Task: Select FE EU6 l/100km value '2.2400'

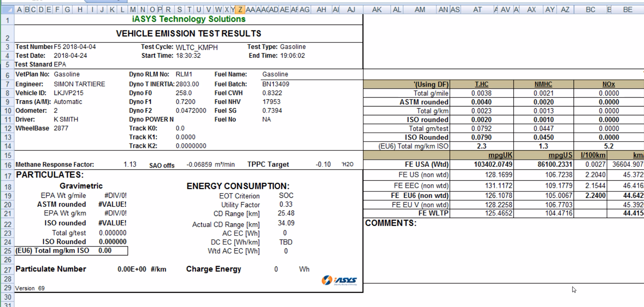Action: click(x=595, y=196)
